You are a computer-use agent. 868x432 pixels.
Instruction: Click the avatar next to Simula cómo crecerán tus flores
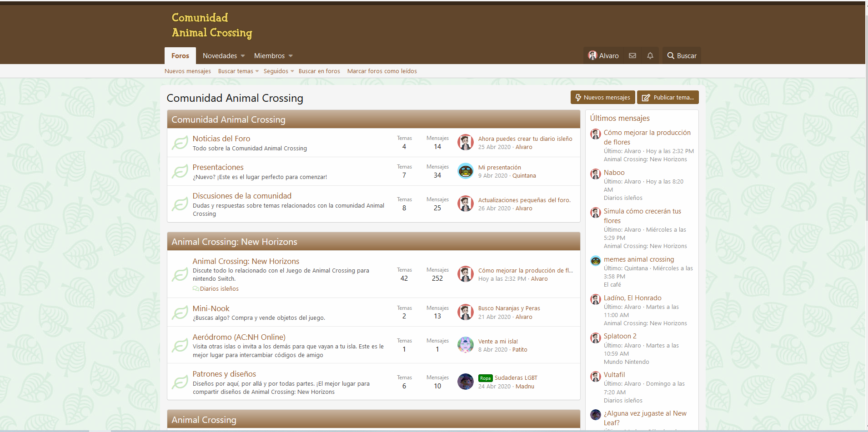pos(596,212)
